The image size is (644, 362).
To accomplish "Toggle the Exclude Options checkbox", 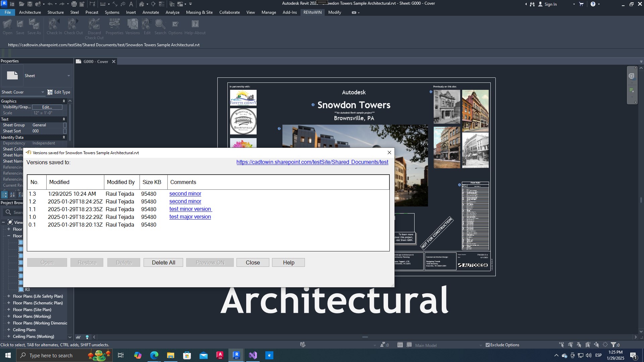I will [x=488, y=345].
